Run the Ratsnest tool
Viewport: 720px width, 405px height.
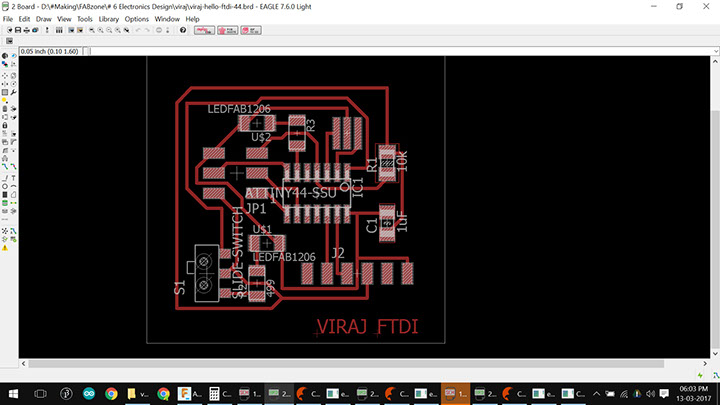click(x=5, y=231)
